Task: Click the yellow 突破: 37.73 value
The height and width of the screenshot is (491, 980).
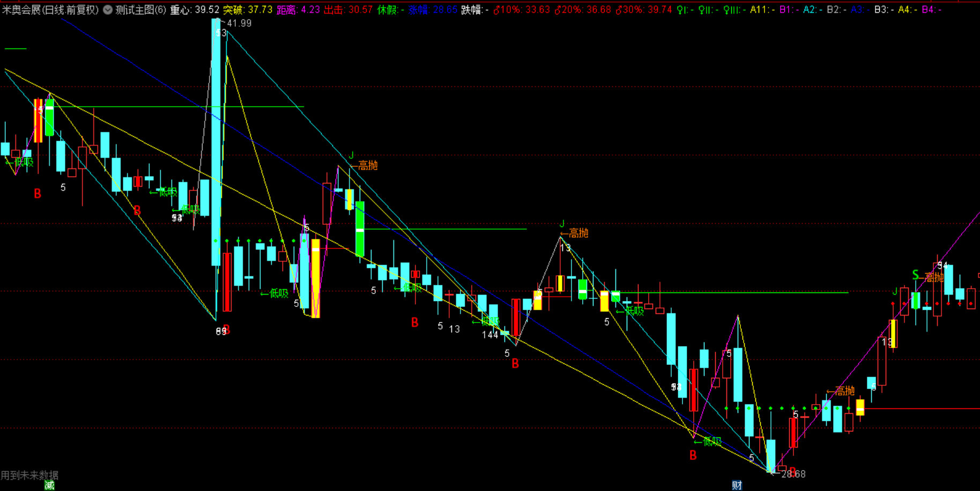Action: 248,10
